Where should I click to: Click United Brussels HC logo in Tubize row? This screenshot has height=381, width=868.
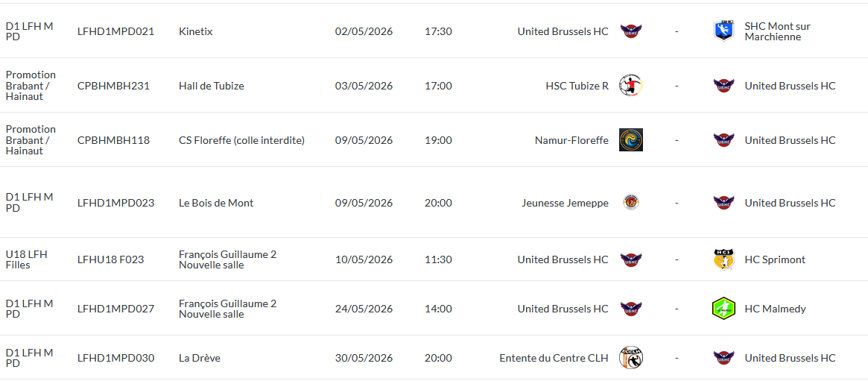[723, 86]
